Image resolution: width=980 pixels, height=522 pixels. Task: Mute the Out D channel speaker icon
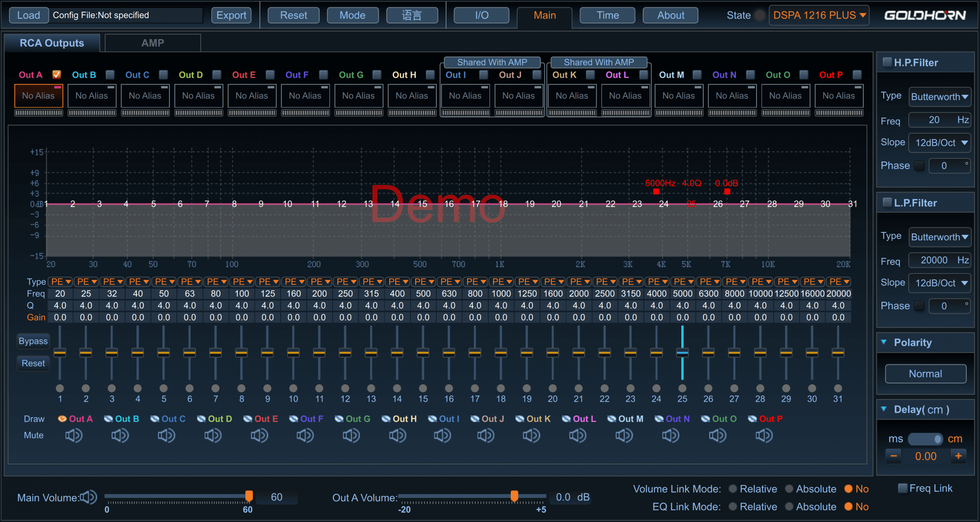213,435
